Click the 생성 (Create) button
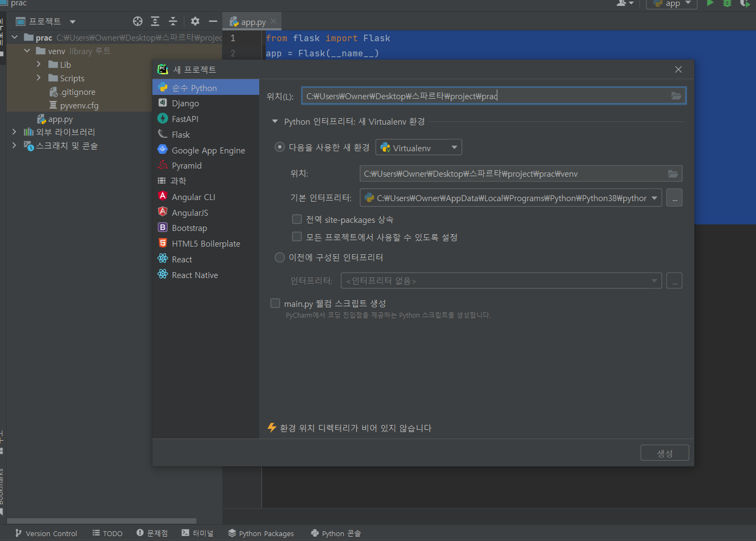 point(665,453)
